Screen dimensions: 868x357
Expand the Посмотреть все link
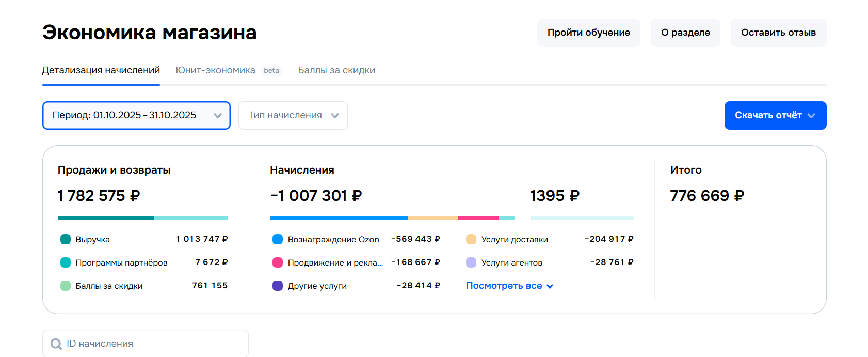(x=509, y=286)
